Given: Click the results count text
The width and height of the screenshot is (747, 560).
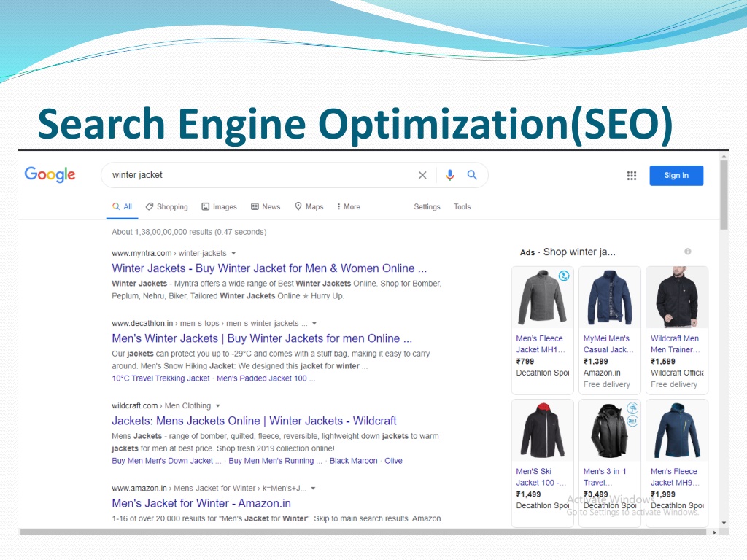Looking at the screenshot, I should point(189,232).
